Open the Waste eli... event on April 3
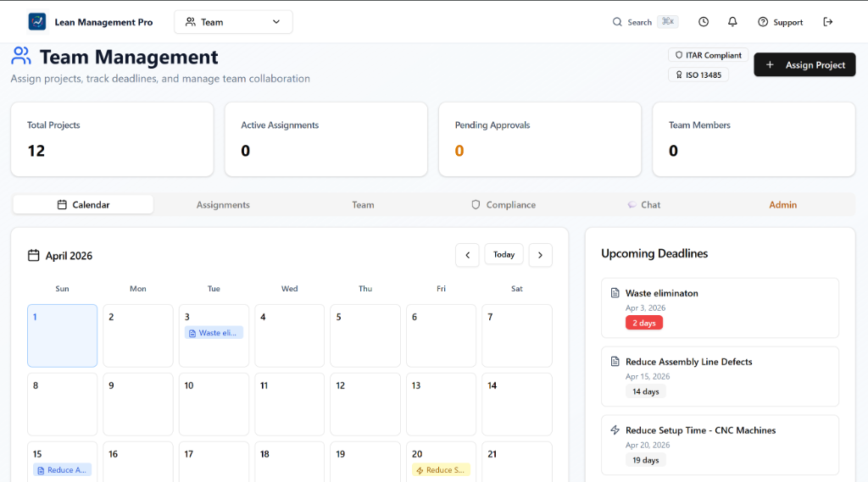The height and width of the screenshot is (482, 868). coord(214,333)
